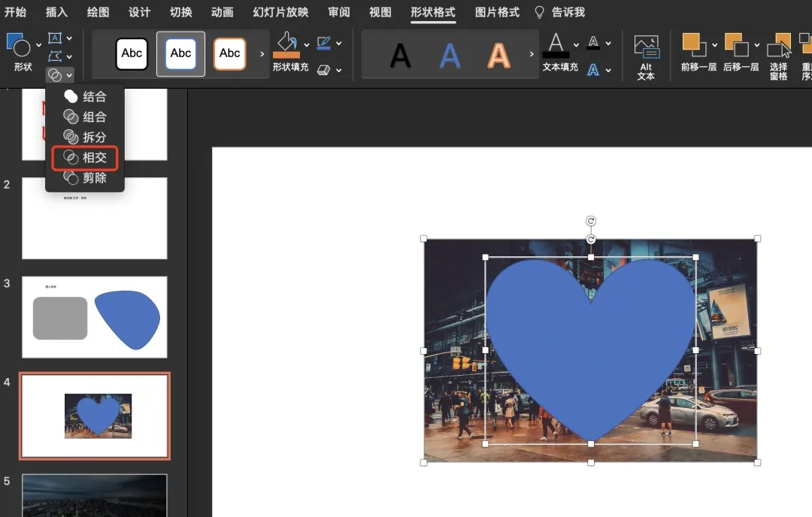
Task: Click the 告诉我 lightbulb icon
Action: click(x=539, y=13)
